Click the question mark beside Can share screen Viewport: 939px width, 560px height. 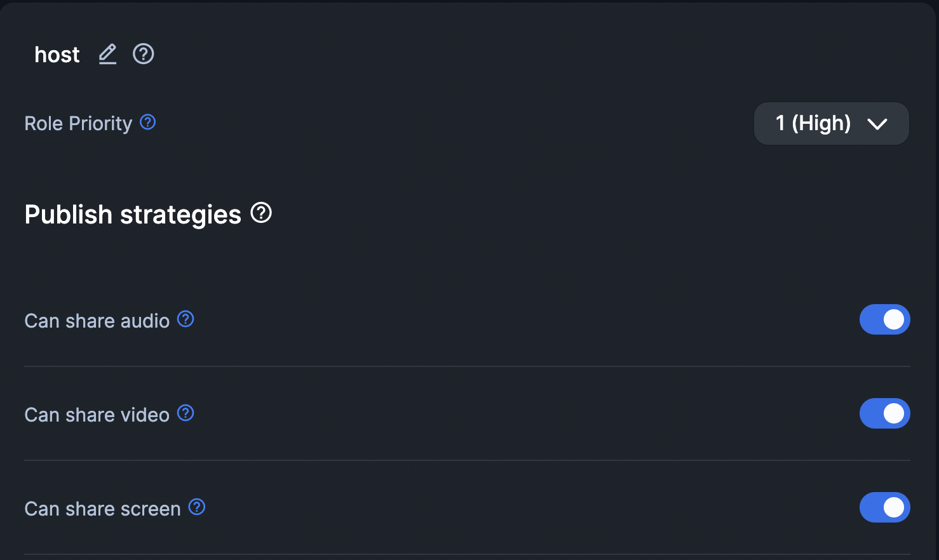pos(197,507)
